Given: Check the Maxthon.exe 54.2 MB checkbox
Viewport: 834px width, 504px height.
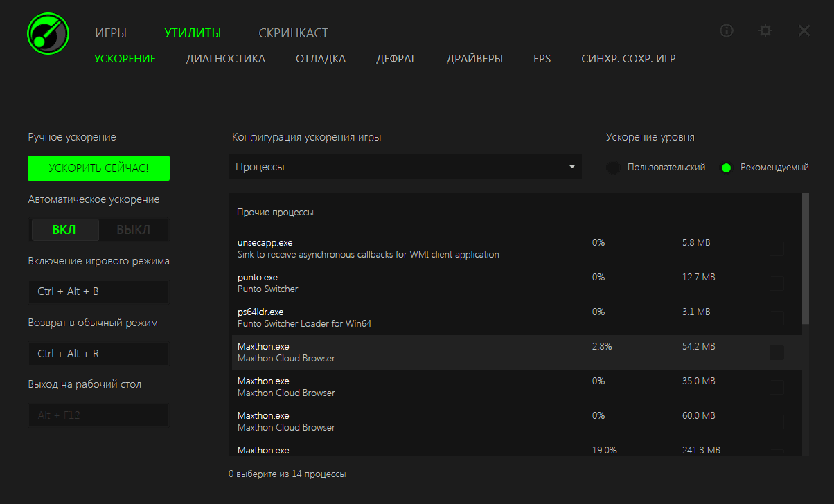Looking at the screenshot, I should (x=777, y=352).
